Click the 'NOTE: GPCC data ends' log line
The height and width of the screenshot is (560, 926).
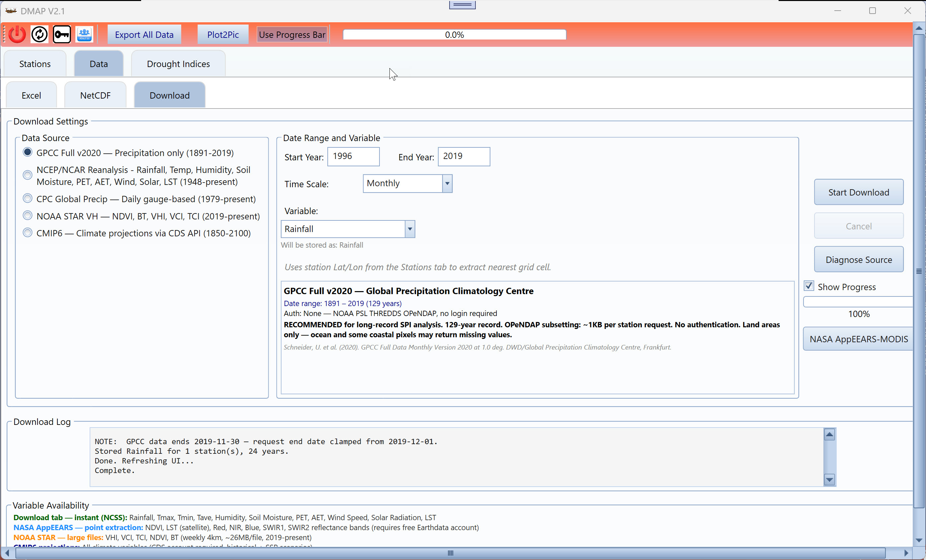pos(266,441)
